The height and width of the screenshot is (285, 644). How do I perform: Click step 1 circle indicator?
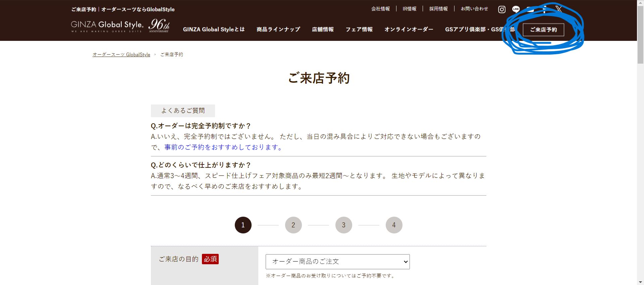coord(243,225)
